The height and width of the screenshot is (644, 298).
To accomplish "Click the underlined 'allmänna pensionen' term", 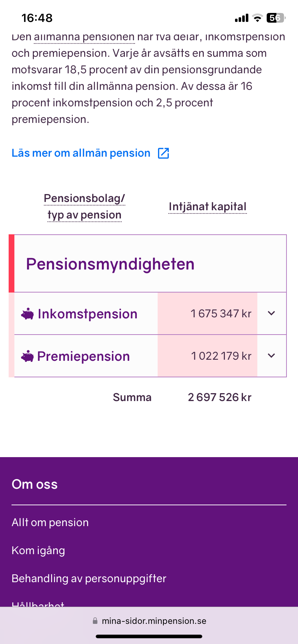I will [x=84, y=37].
